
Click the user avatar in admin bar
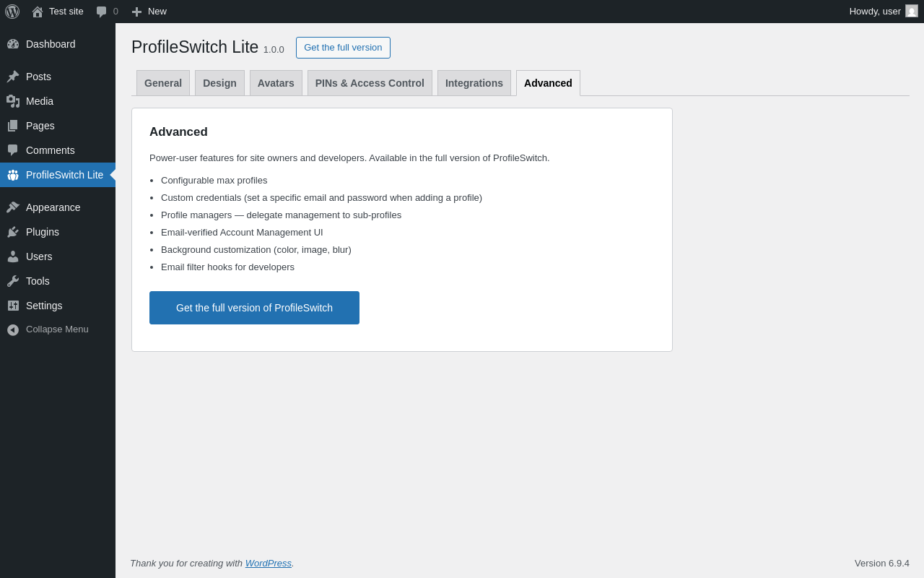click(912, 11)
